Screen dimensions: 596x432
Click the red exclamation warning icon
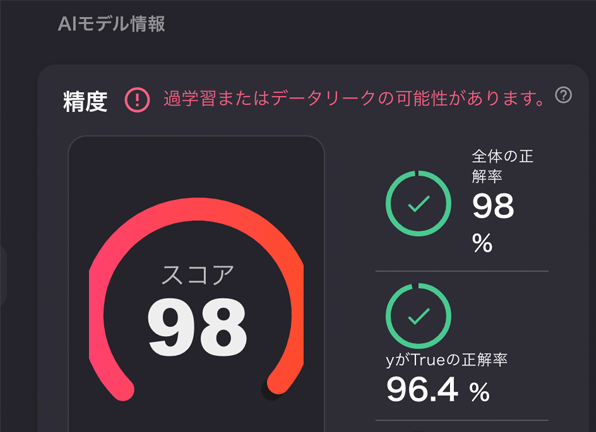tap(137, 100)
